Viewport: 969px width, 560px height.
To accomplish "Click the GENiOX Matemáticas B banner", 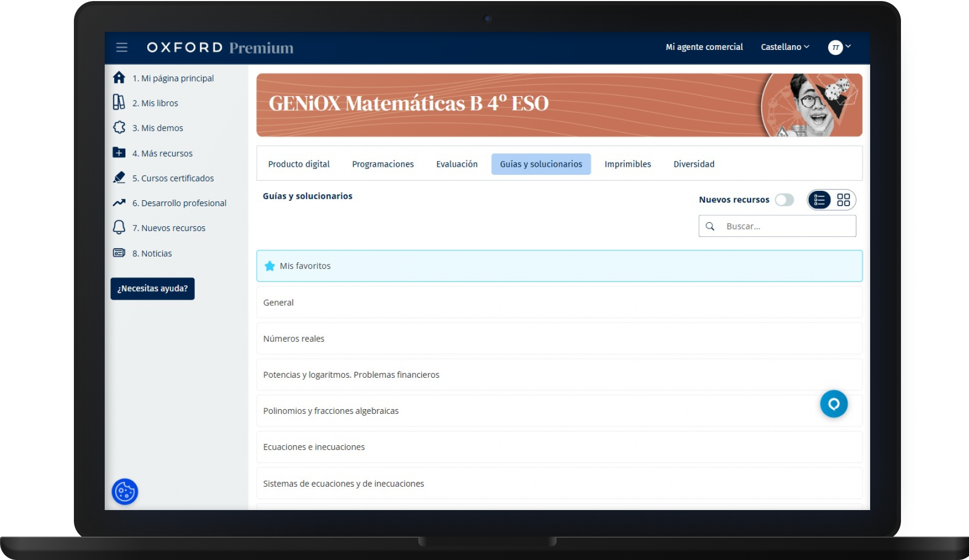I will [x=559, y=105].
